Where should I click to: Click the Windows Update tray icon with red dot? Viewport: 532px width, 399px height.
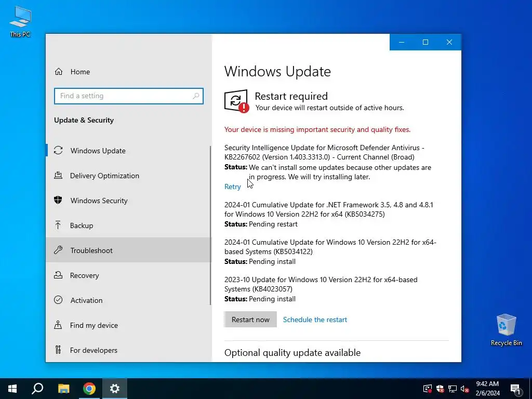coord(428,389)
